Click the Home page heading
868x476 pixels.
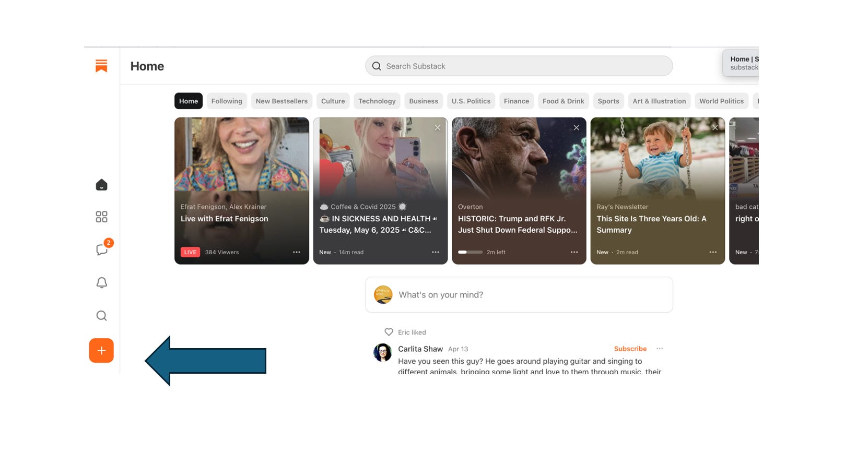click(x=147, y=66)
